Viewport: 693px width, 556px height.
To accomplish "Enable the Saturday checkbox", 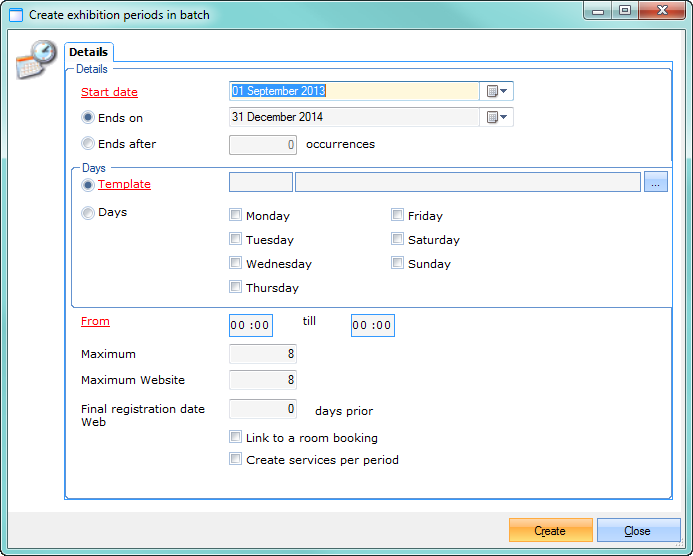I will (398, 239).
